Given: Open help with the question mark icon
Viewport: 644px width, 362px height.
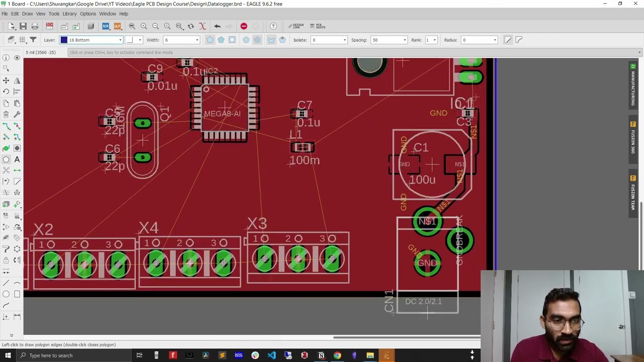Looking at the screenshot, I should (x=273, y=26).
